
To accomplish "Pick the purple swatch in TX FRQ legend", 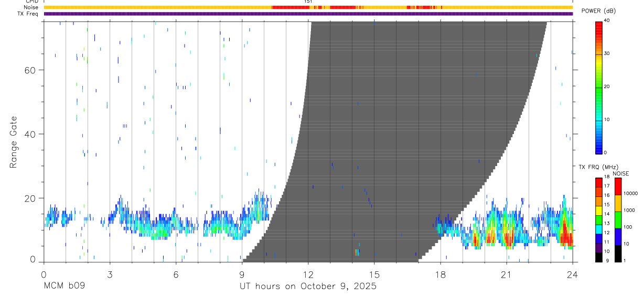I will tap(599, 248).
